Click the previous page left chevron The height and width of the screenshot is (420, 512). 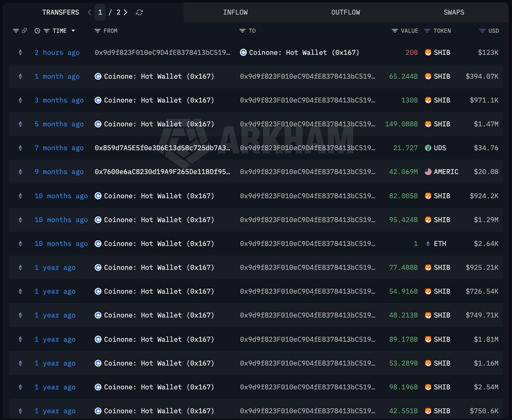tap(90, 12)
